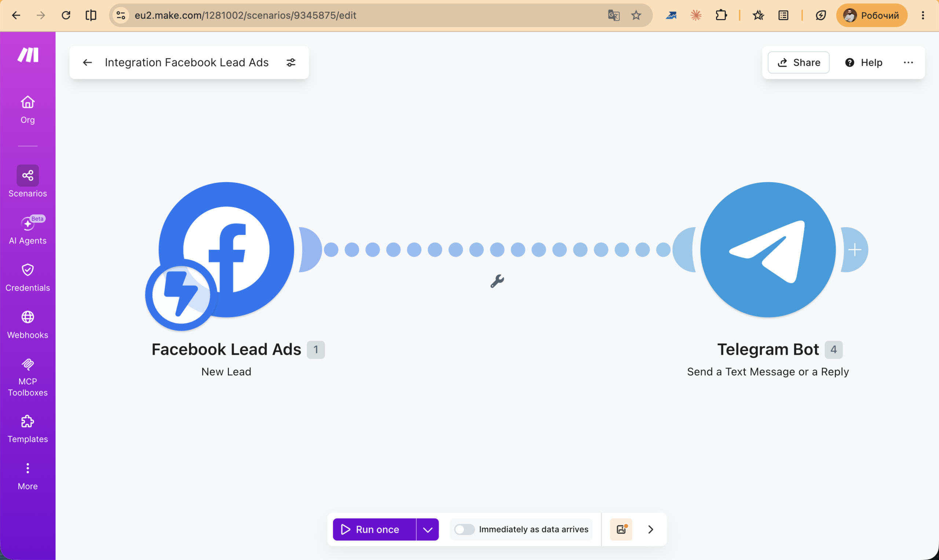Open the Help menu

863,62
